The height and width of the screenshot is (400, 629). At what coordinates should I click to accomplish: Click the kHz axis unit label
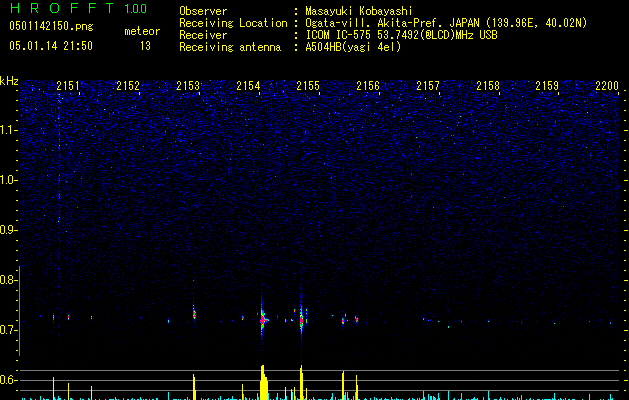pyautogui.click(x=9, y=81)
